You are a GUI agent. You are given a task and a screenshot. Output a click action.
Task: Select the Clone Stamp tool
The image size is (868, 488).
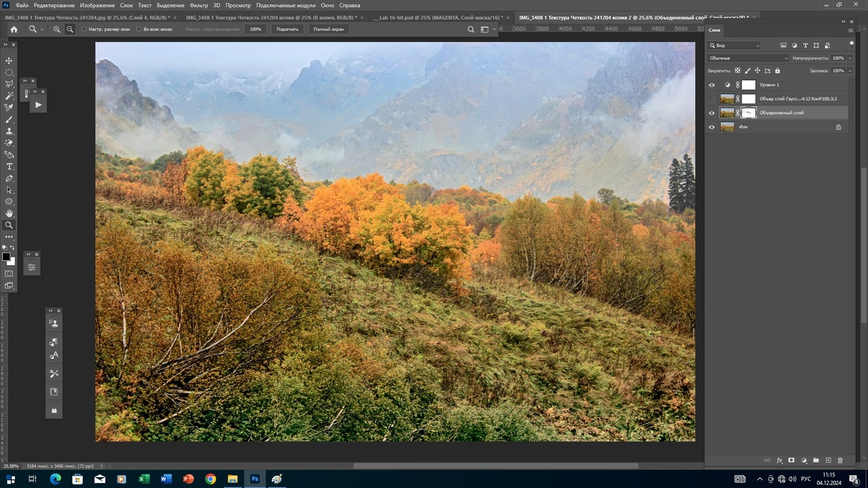pyautogui.click(x=9, y=131)
